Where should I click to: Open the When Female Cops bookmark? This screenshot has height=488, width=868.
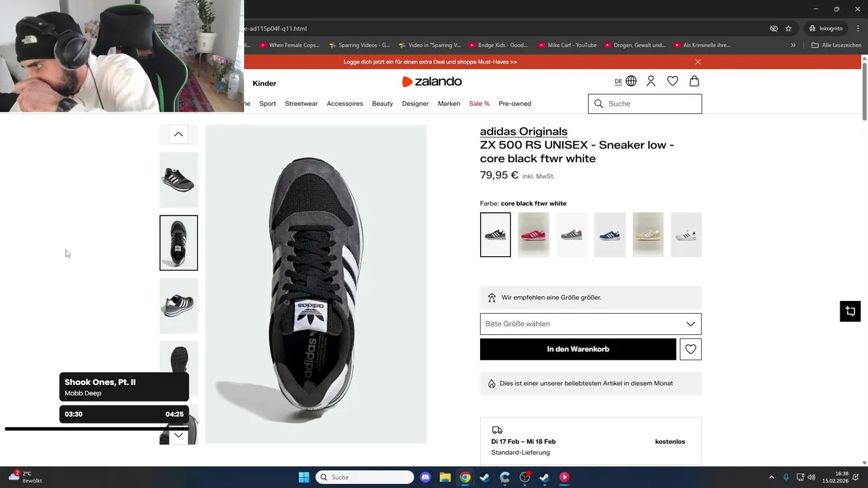click(290, 45)
